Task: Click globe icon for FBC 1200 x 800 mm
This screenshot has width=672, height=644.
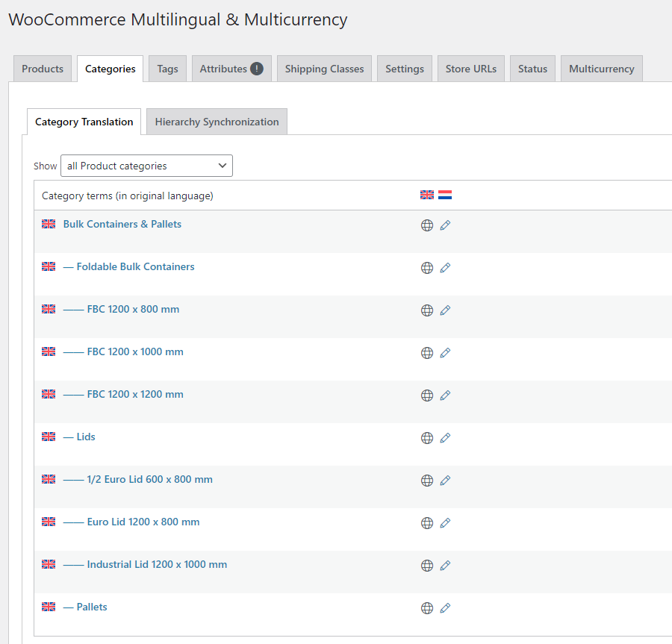Action: [x=427, y=310]
